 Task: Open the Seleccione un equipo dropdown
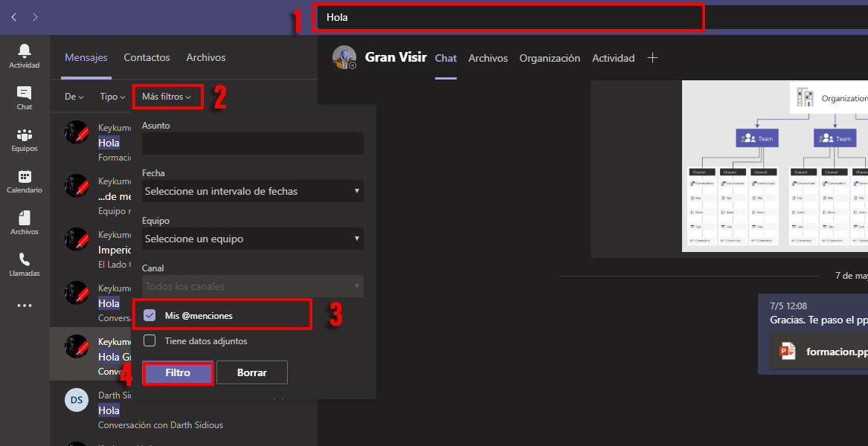pyautogui.click(x=252, y=239)
